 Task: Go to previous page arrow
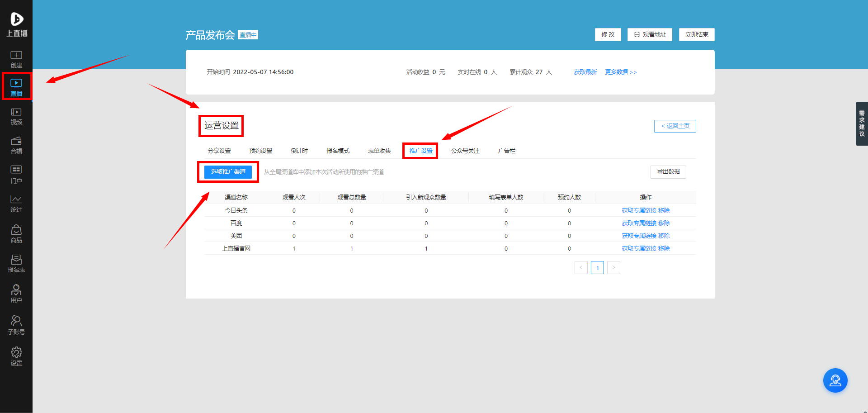coord(581,268)
